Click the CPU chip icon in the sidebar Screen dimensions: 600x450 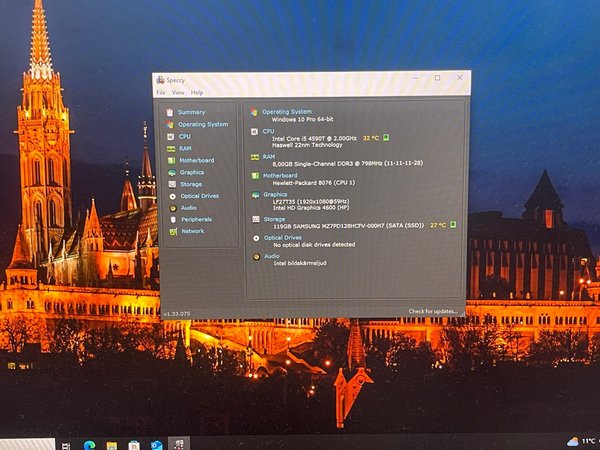171,136
